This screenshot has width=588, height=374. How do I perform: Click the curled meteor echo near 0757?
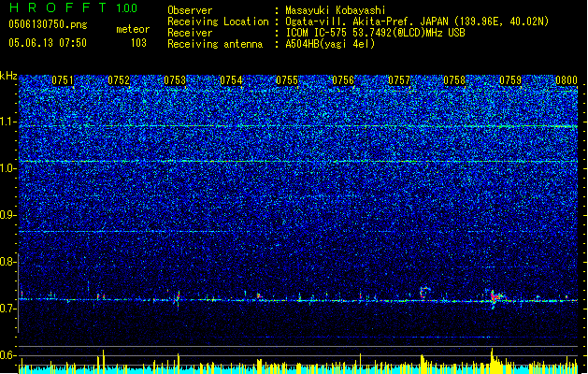tap(424, 293)
